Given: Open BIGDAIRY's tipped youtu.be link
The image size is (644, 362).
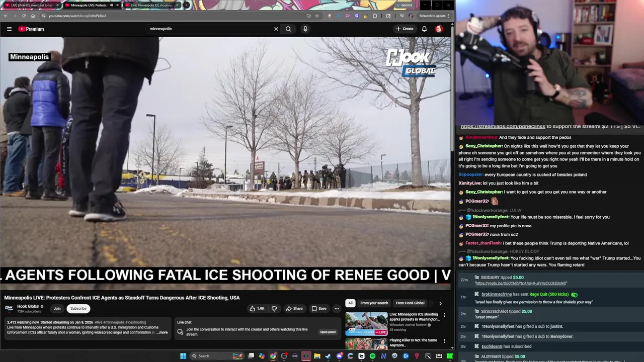Looking at the screenshot, I should coord(521,284).
